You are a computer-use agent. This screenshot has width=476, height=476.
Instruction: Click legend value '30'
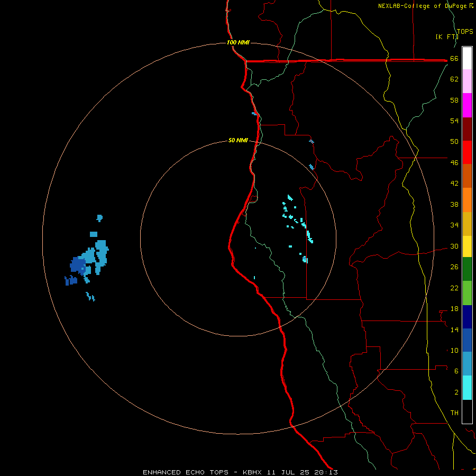(454, 246)
